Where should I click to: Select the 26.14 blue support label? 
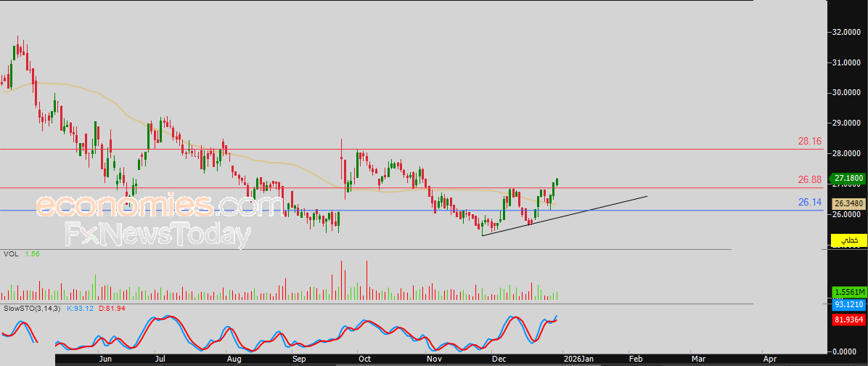(809, 202)
